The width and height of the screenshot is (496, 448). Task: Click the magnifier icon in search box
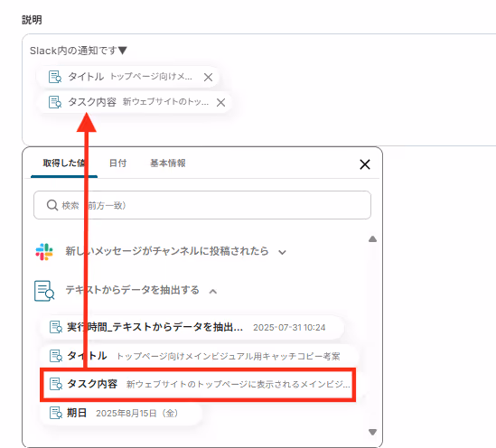pos(52,205)
